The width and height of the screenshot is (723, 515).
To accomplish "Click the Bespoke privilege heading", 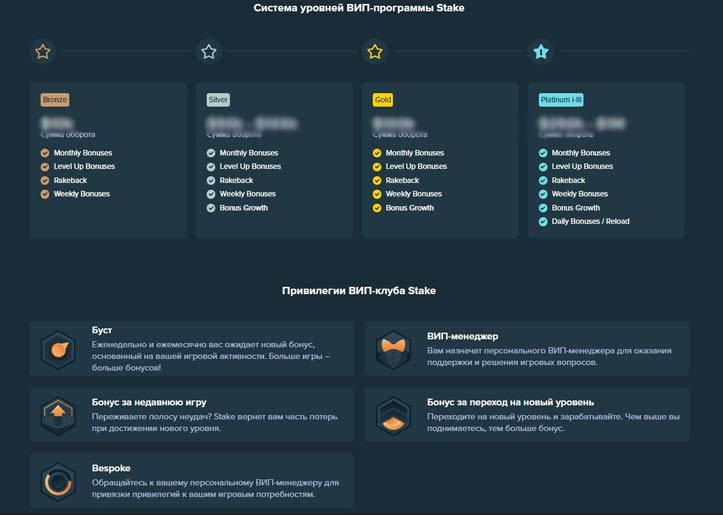I will pos(111,467).
